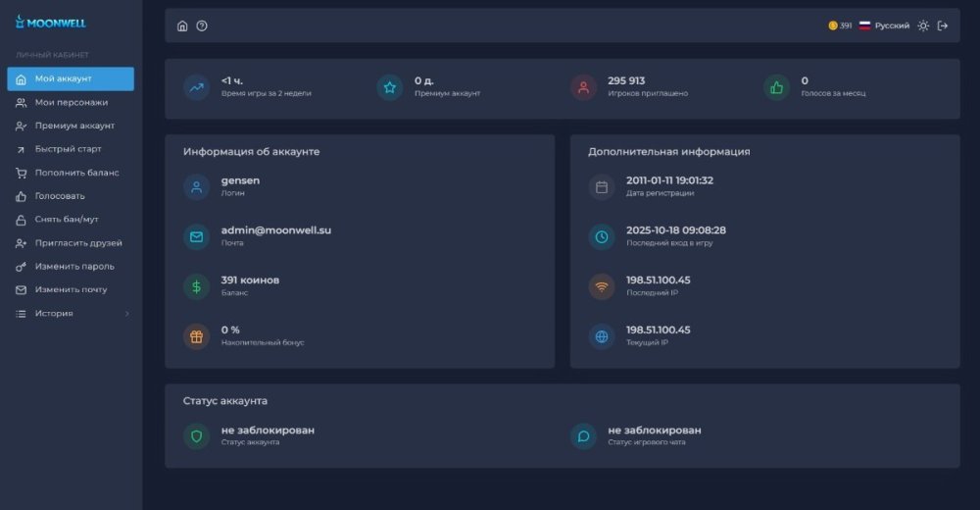Click the mail envelope icon beside admin@moonwell.su

pos(196,236)
